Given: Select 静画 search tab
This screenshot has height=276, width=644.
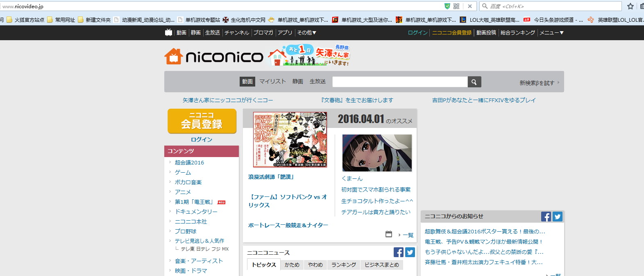Looking at the screenshot, I should [x=298, y=82].
